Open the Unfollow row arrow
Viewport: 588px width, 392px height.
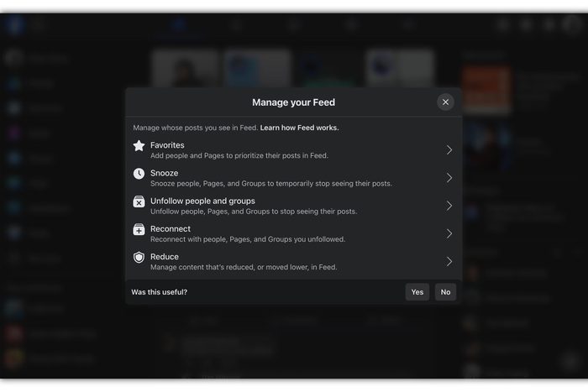pos(449,206)
